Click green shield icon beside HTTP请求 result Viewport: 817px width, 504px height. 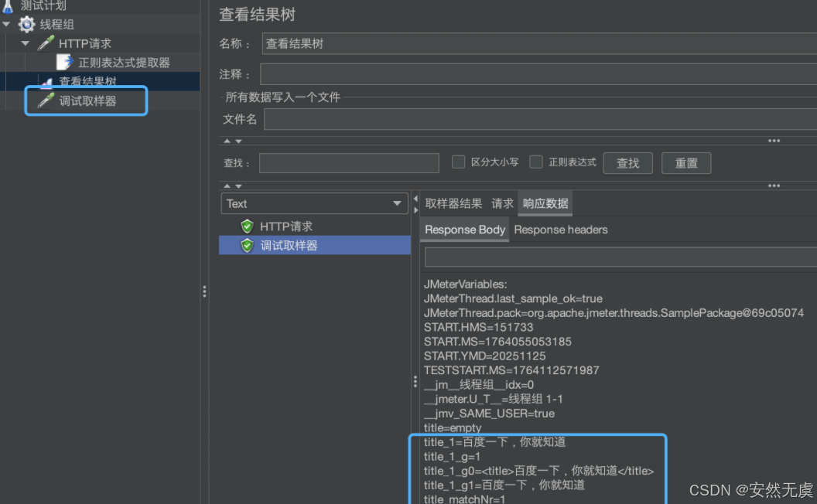coord(247,226)
